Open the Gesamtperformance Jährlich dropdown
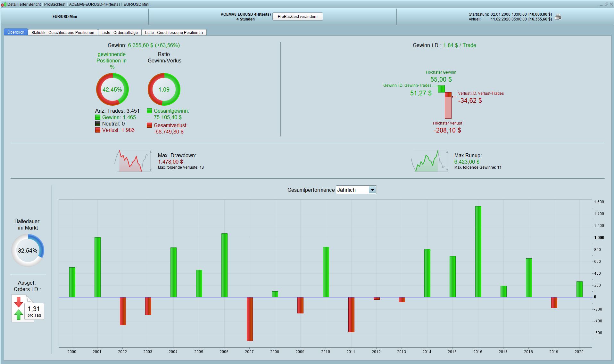This screenshot has height=364, width=614. (356, 190)
